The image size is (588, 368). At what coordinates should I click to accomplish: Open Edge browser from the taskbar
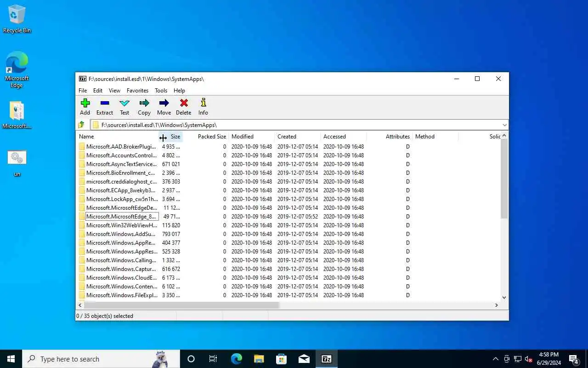point(236,359)
